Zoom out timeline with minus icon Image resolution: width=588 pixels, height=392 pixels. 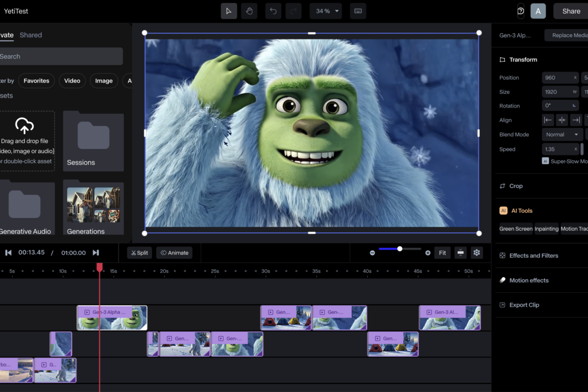click(372, 253)
